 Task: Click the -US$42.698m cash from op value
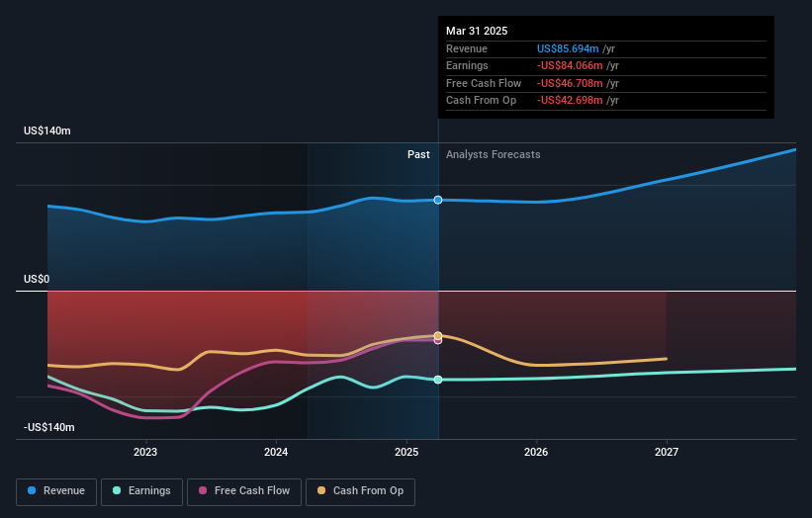tap(570, 101)
